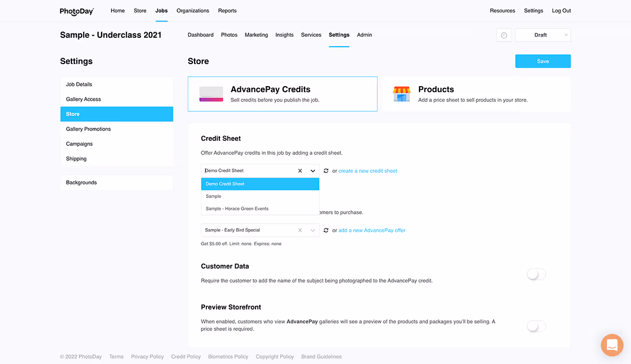This screenshot has width=631, height=364.
Task: Click the Products storefront icon
Action: tap(402, 94)
